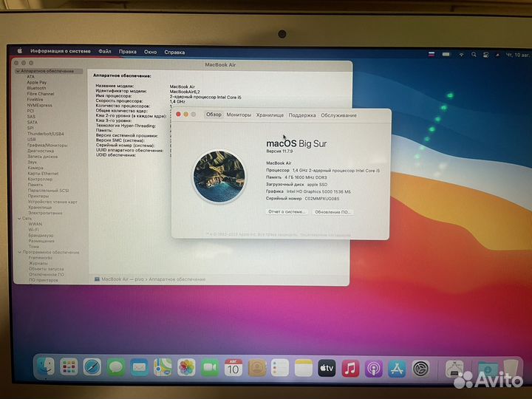Click the Big Sur wallpaper thumbnail image

219,177
